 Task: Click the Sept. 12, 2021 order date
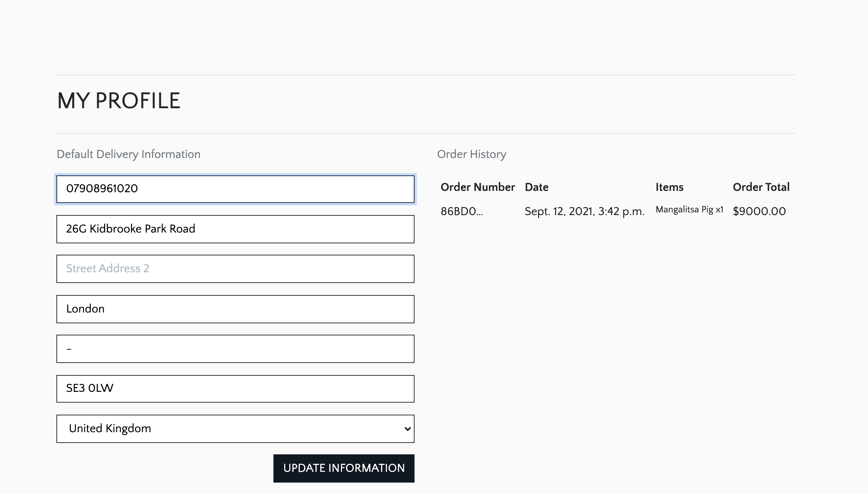coord(584,211)
